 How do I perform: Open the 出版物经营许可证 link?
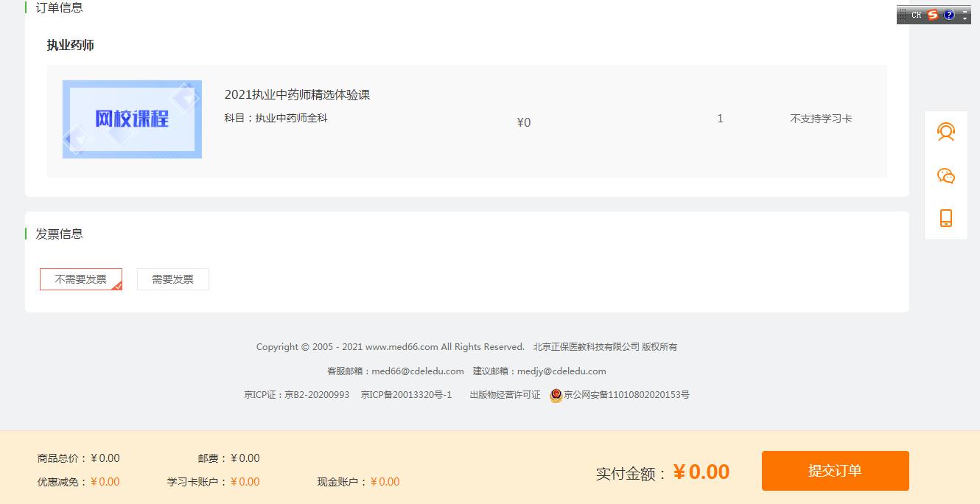[x=505, y=395]
